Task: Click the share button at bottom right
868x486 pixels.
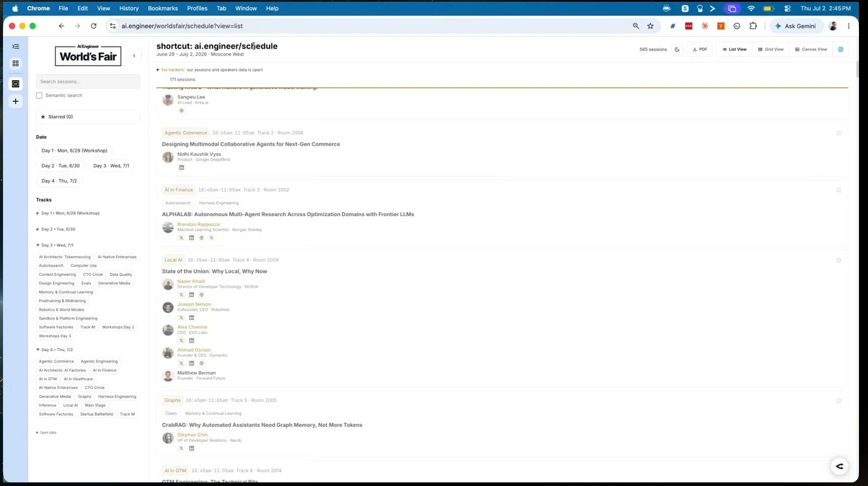Action: pyautogui.click(x=840, y=466)
